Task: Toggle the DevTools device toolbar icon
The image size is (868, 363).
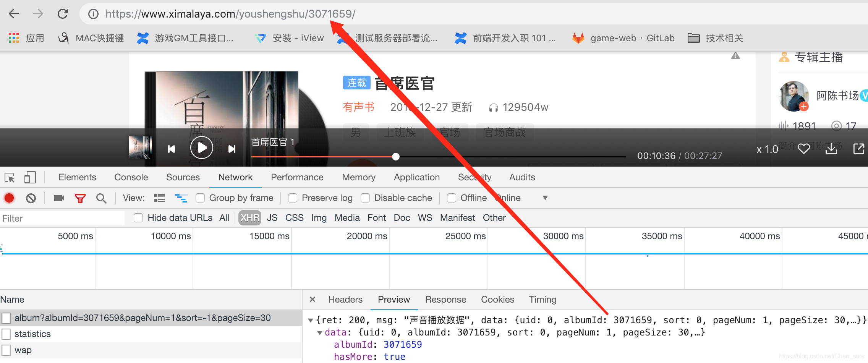Action: 30,178
